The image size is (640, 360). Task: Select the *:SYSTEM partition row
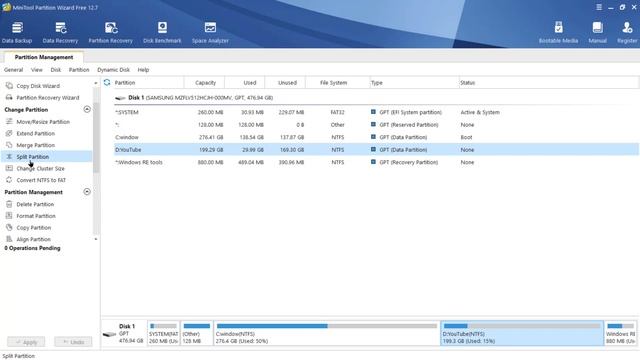376,112
